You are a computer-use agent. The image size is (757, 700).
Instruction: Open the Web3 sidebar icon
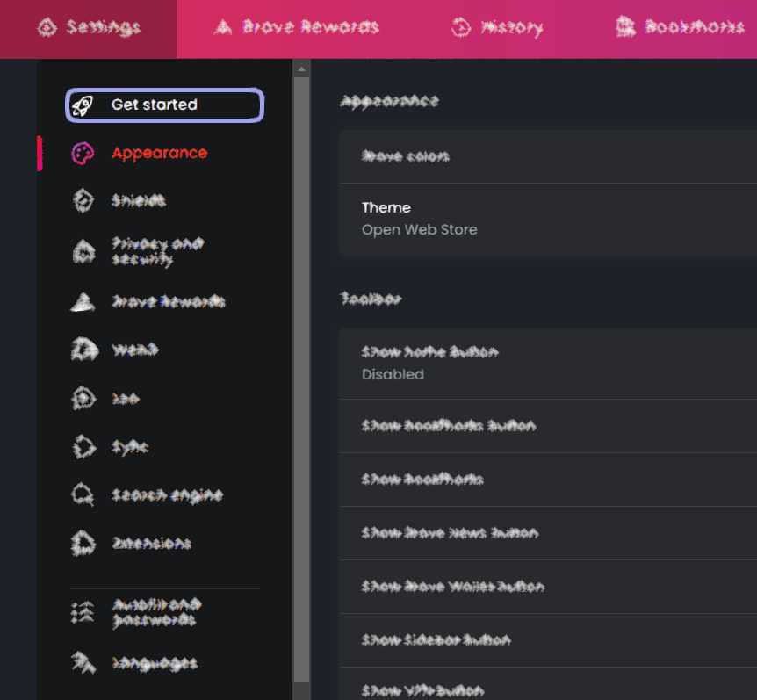84,350
